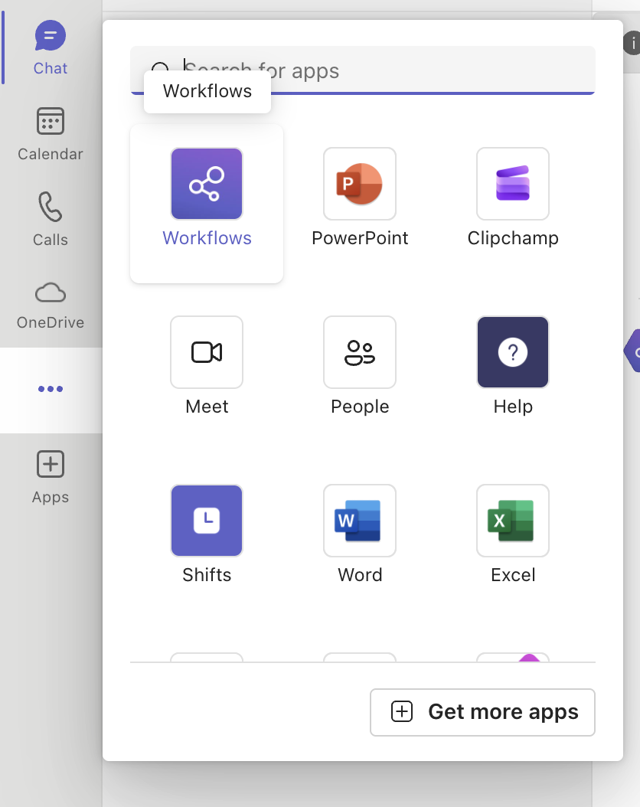Click the info icon at top right
Image resolution: width=640 pixels, height=807 pixels.
click(632, 43)
